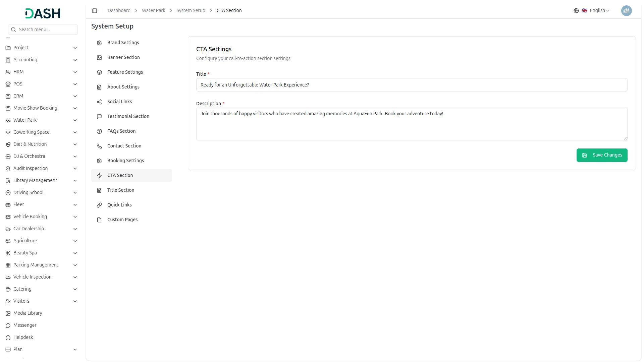Go to Dashboard breadcrumb link
This screenshot has height=362, width=644.
[x=119, y=11]
